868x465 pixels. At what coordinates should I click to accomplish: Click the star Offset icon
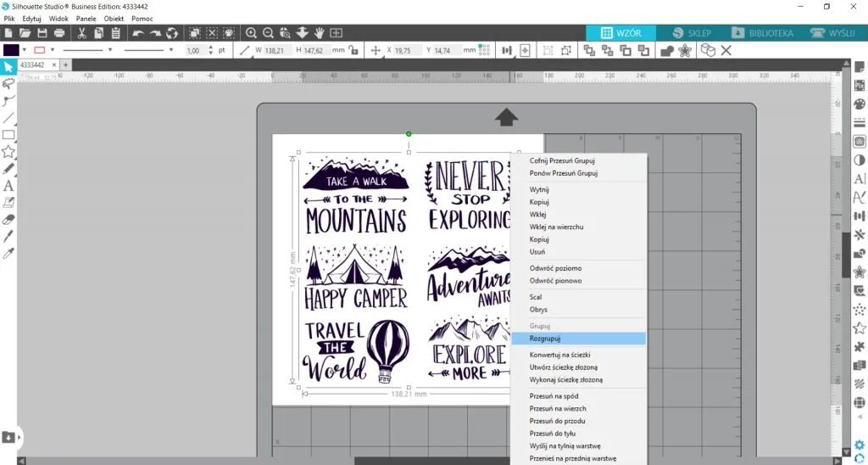pyautogui.click(x=685, y=50)
